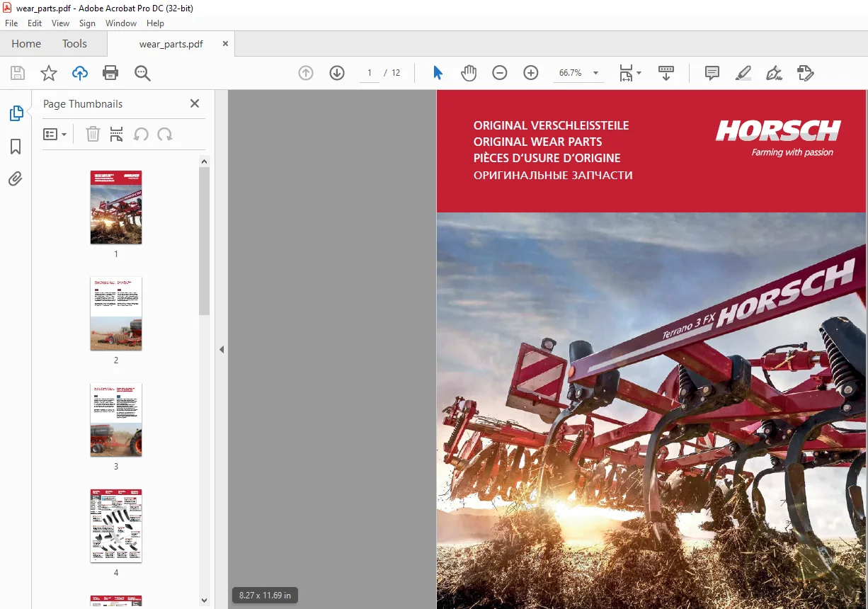Open Page Thumbnails sidebar icon
The height and width of the screenshot is (609, 868).
pos(16,113)
